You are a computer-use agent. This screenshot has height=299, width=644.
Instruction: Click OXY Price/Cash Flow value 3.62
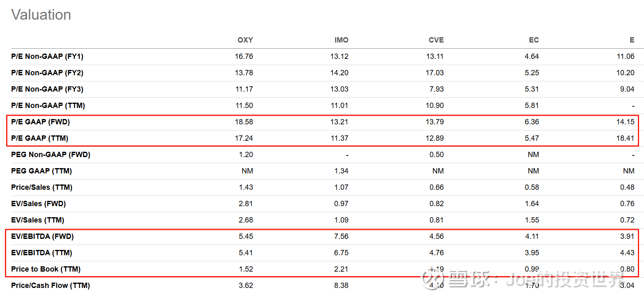246,286
